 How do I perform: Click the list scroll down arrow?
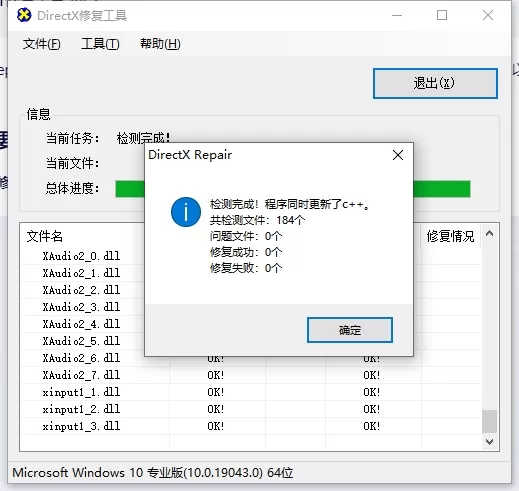489,442
